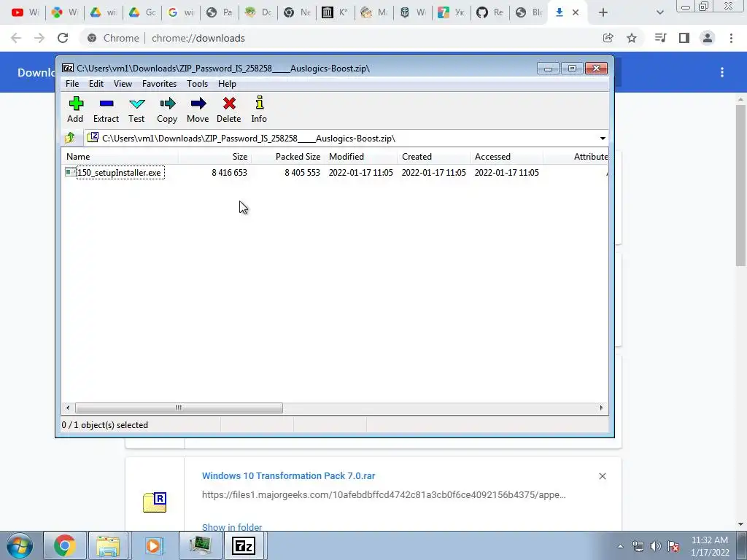Go back in Chrome

click(16, 38)
